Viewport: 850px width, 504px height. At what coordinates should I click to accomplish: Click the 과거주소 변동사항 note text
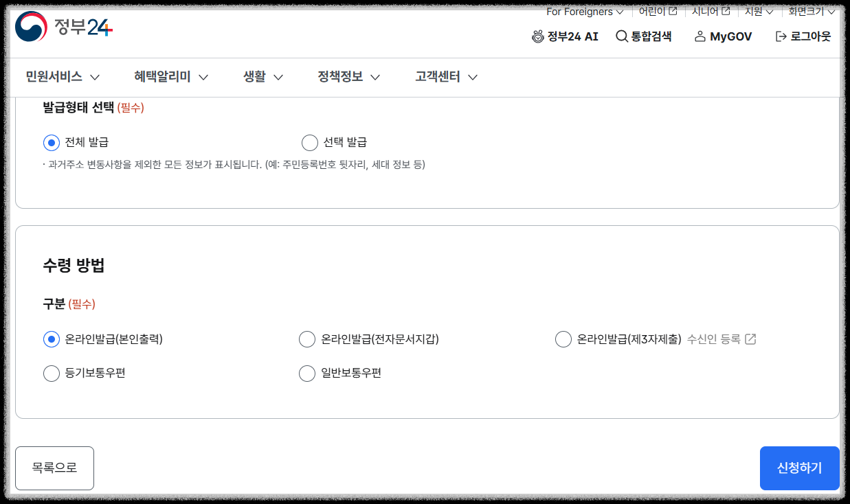[x=234, y=165]
